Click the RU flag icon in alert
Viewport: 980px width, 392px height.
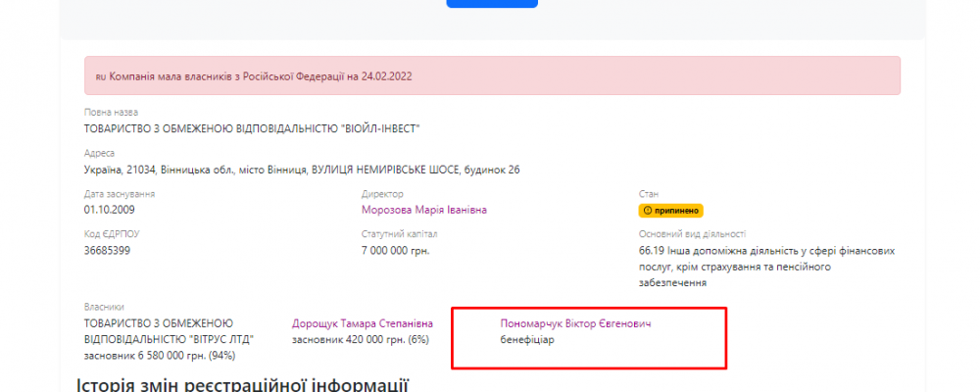pyautogui.click(x=100, y=75)
